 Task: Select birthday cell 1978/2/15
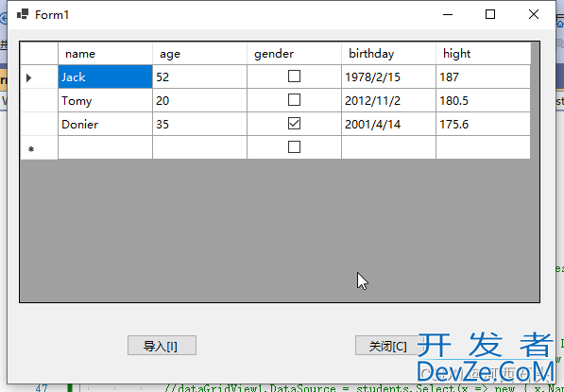388,77
